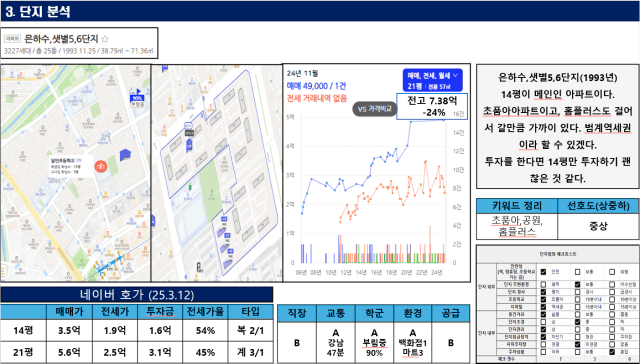Image resolution: width=640 pixels, height=364 pixels.
Task: Click the 90% 부림중 flag marker on the map
Action: click(x=137, y=99)
